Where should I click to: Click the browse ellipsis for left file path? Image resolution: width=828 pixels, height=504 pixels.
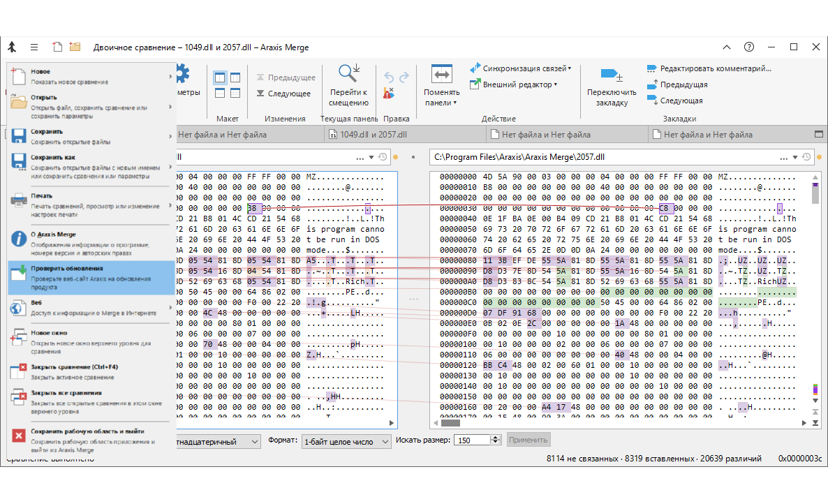click(x=360, y=157)
